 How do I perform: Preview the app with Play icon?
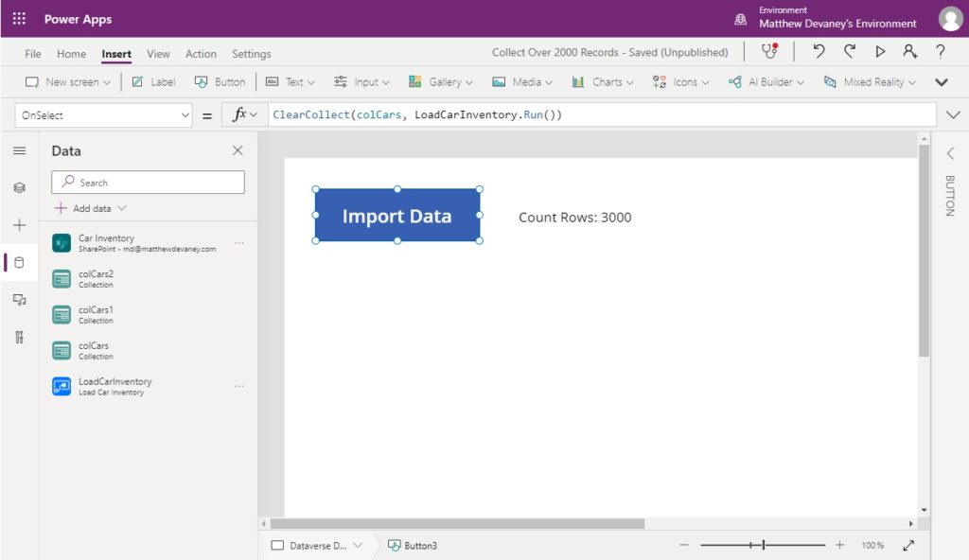click(880, 51)
